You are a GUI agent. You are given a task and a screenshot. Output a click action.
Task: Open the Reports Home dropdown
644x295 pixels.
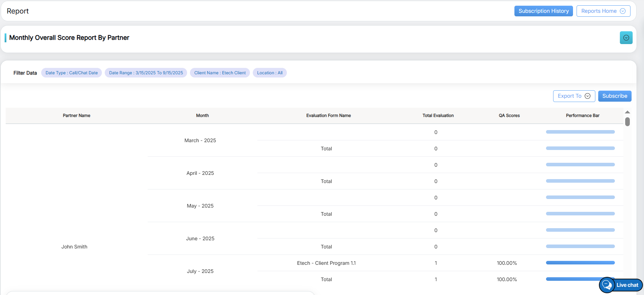click(x=603, y=11)
